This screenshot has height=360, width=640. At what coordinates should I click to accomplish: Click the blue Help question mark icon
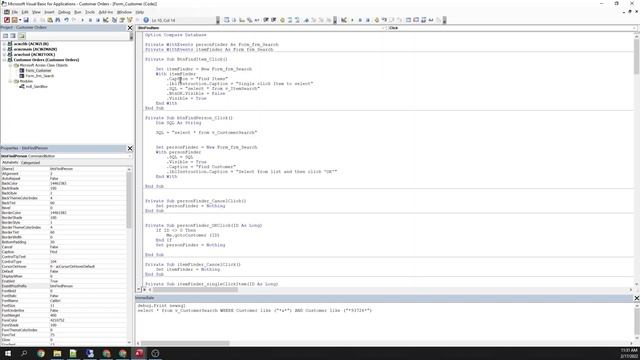[146, 20]
